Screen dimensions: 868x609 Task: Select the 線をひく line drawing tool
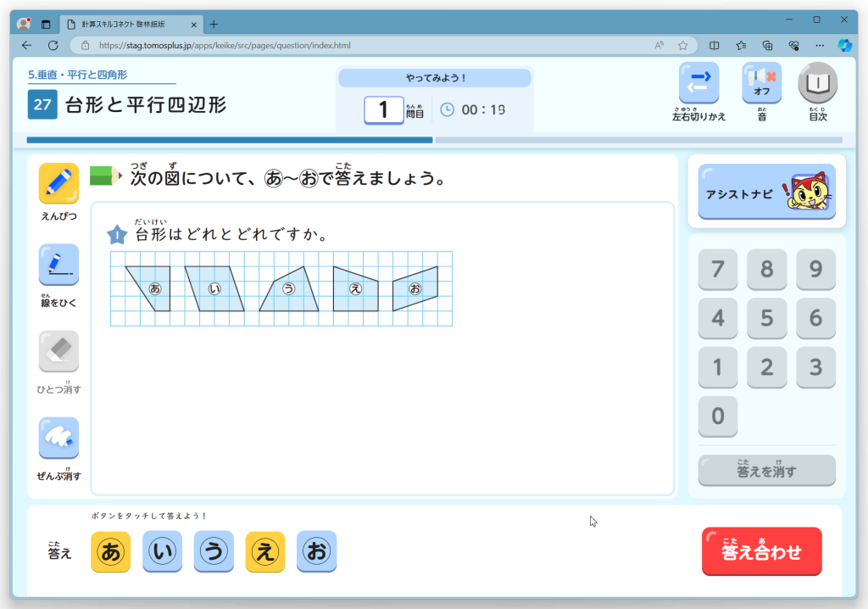pos(58,265)
